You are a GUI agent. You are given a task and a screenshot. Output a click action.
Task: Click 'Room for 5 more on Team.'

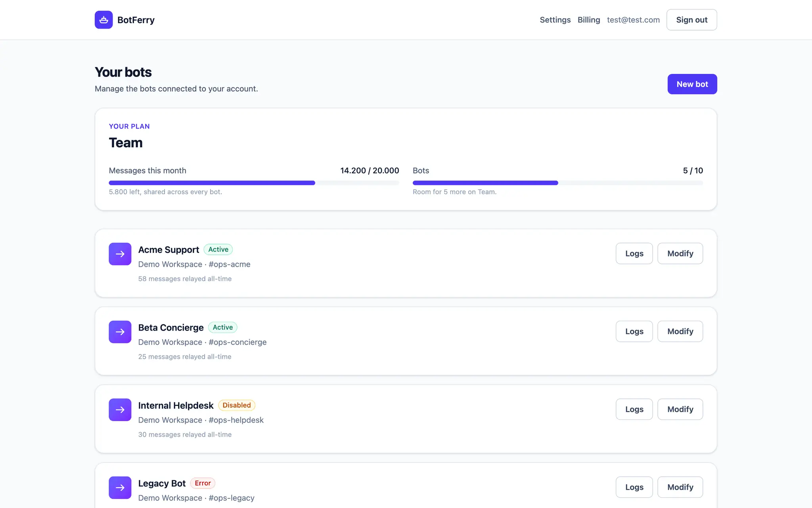(x=454, y=192)
